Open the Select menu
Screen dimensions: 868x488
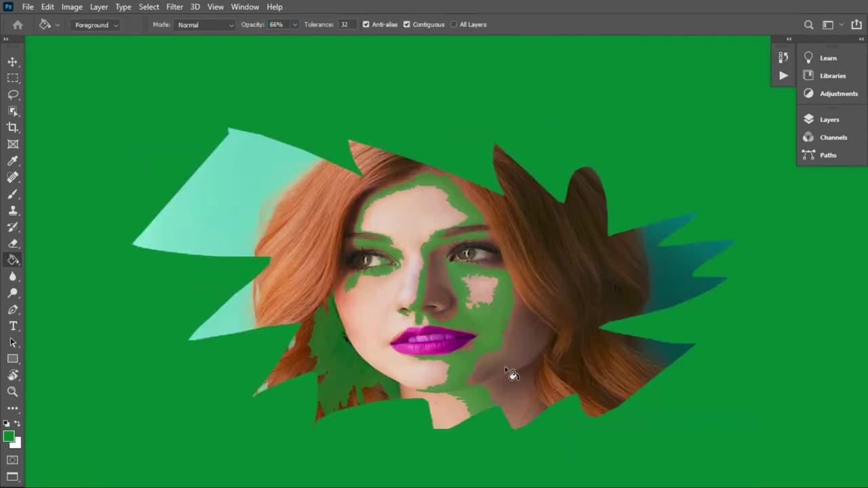(x=149, y=7)
